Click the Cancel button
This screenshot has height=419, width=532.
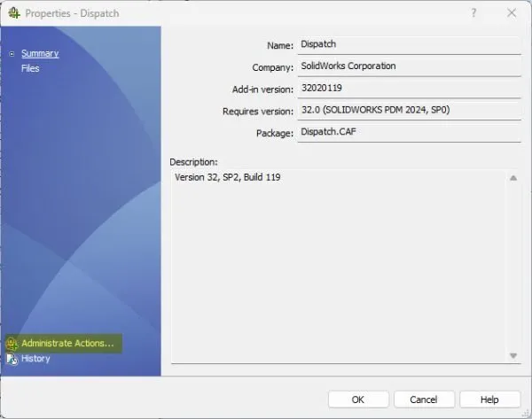pyautogui.click(x=424, y=400)
